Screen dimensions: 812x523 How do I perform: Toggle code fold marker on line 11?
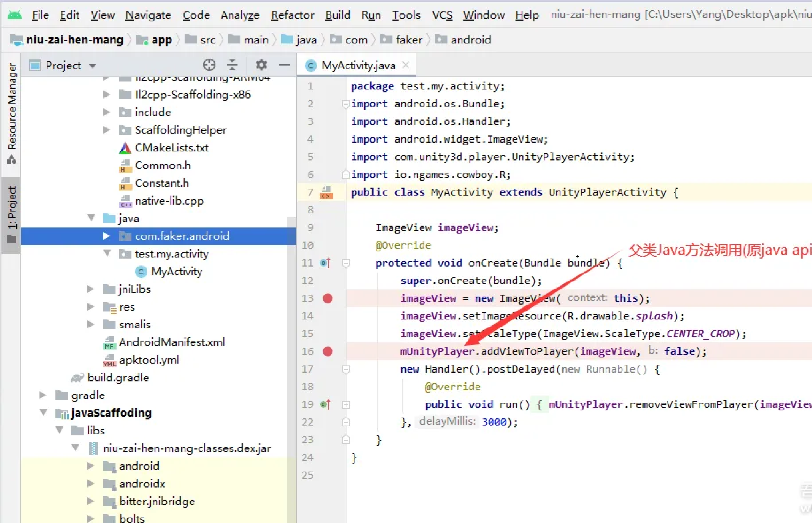tap(346, 263)
